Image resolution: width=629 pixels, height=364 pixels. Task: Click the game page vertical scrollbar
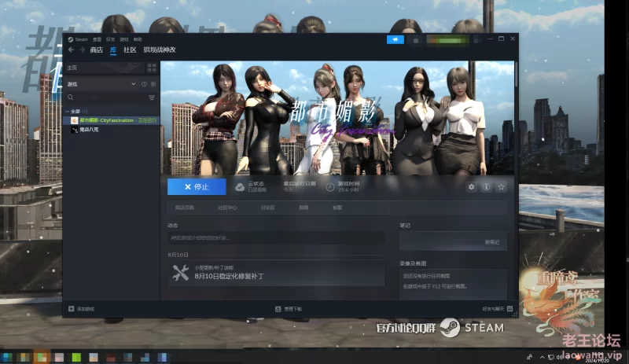tap(516, 74)
